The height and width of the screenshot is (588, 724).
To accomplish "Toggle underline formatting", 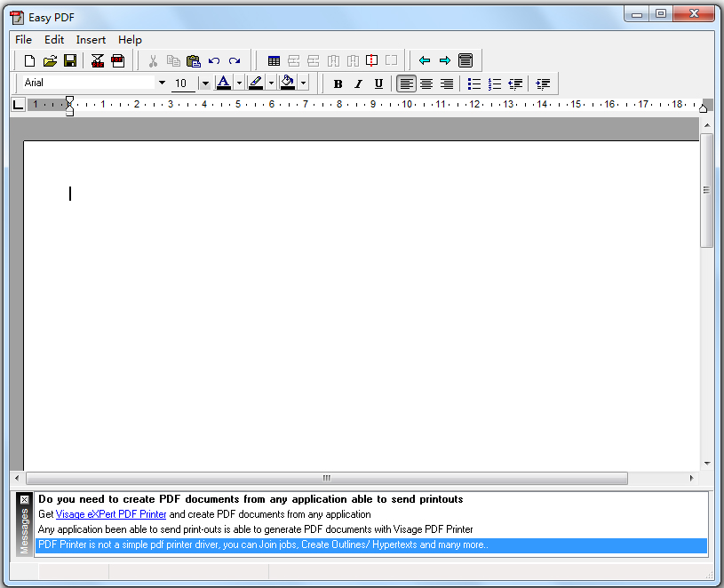I will [378, 83].
